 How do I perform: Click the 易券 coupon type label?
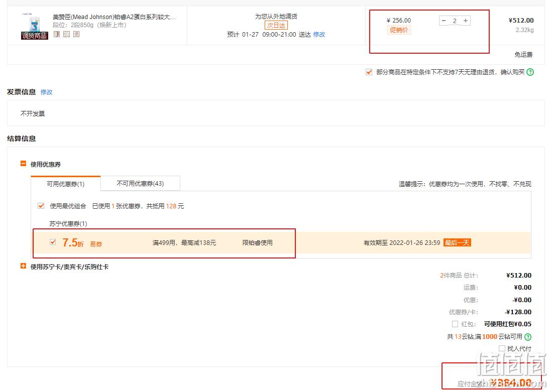96,244
